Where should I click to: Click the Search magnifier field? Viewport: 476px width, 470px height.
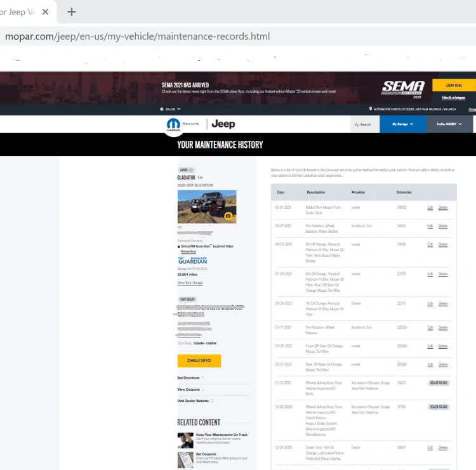(364, 124)
